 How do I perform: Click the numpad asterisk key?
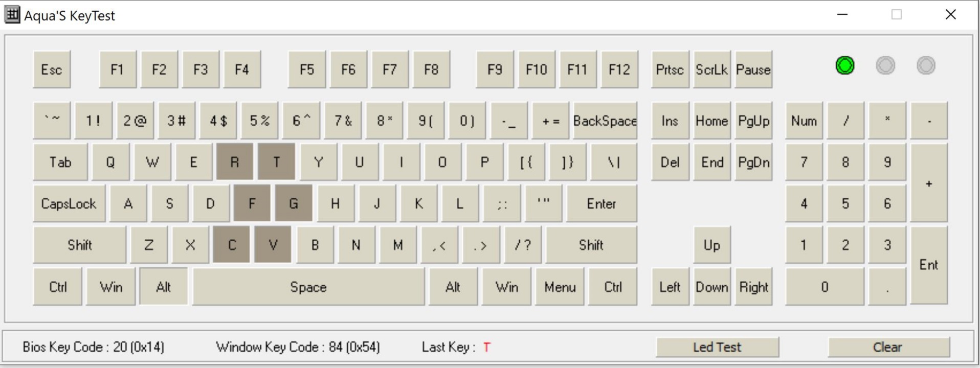pos(887,121)
